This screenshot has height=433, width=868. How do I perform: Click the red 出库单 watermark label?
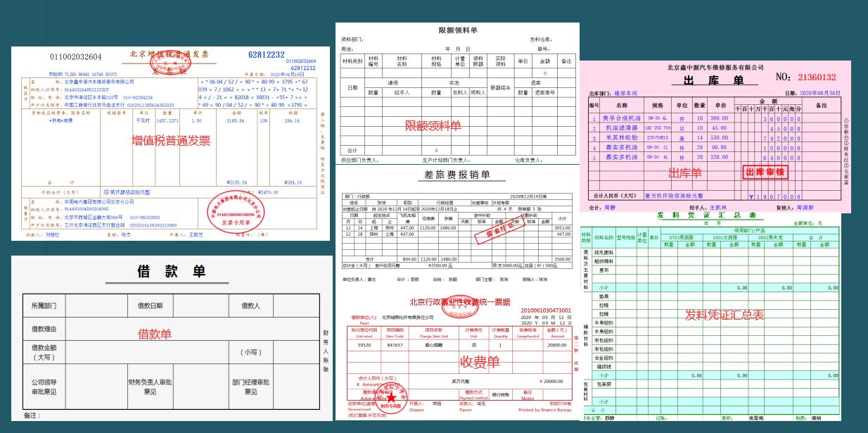point(685,172)
